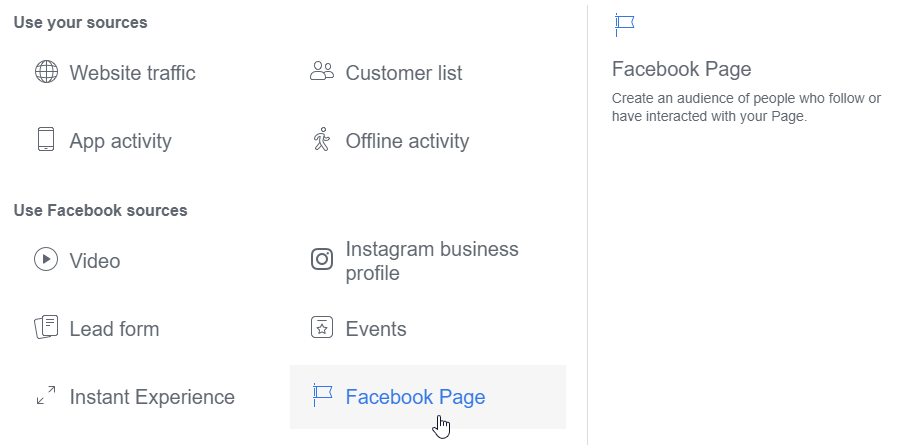Choose the Lead form source
912x445 pixels.
pos(115,329)
